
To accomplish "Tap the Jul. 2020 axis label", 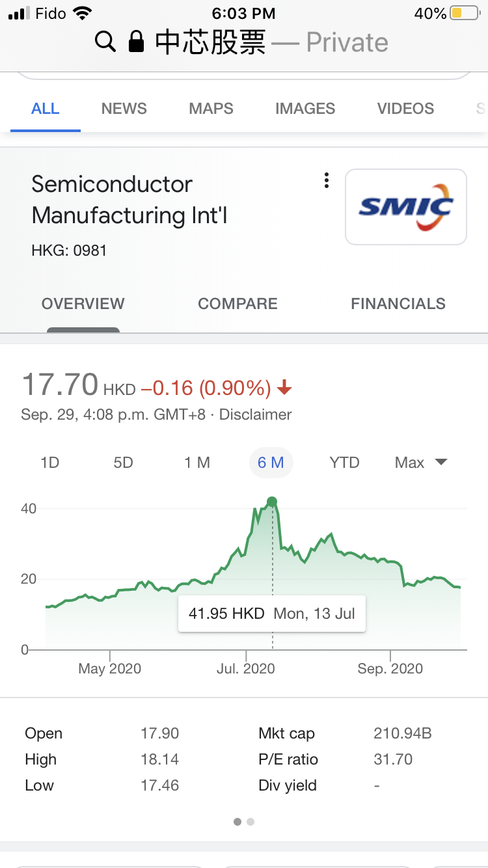I will pos(246,668).
